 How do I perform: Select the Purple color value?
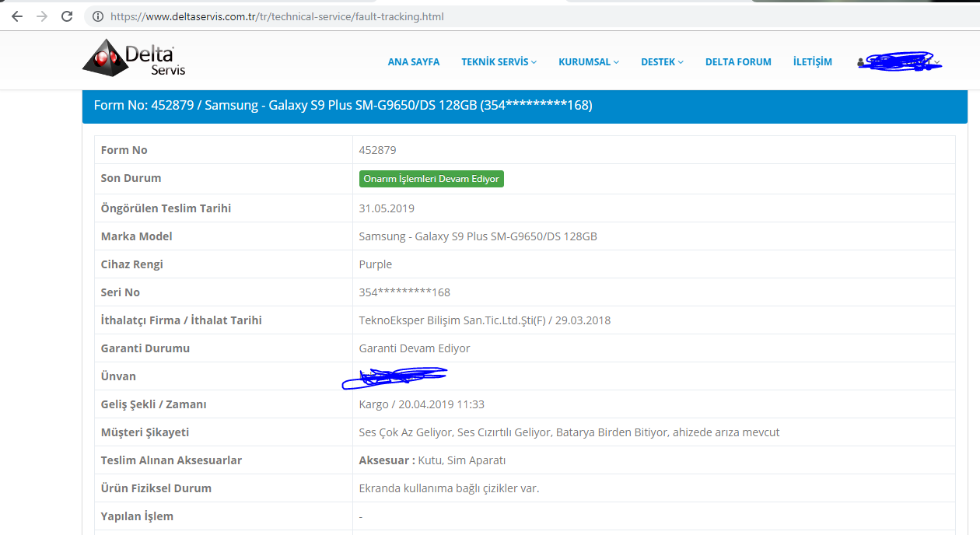[376, 264]
